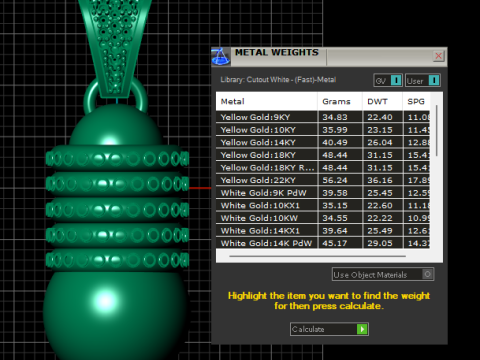Viewport: 480px width, 360px height.
Task: Select the Yellow Gold:14KY row
Action: coord(323,142)
